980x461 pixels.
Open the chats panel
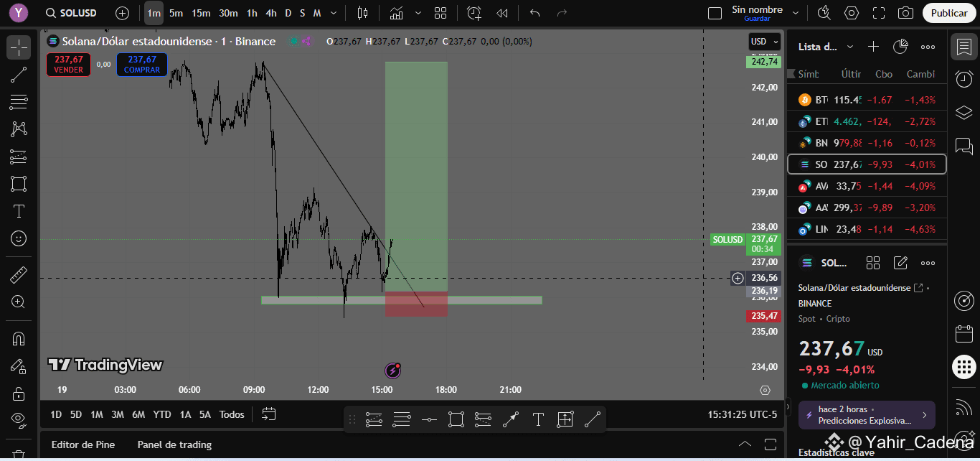coord(964,146)
